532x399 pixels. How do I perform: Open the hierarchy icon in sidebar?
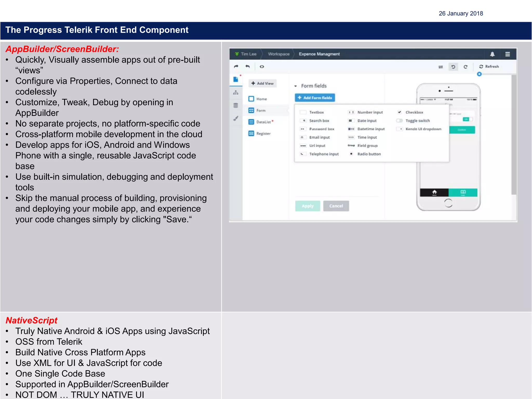236,92
